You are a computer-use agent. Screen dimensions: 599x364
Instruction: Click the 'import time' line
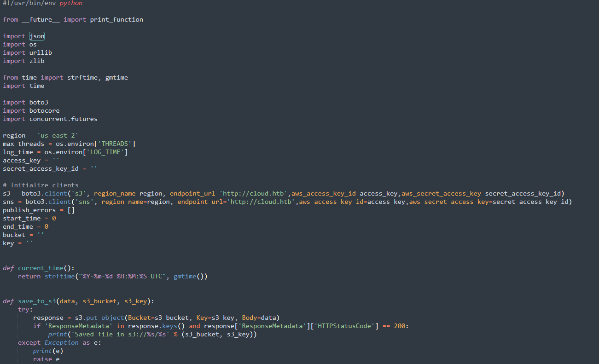[x=23, y=86]
